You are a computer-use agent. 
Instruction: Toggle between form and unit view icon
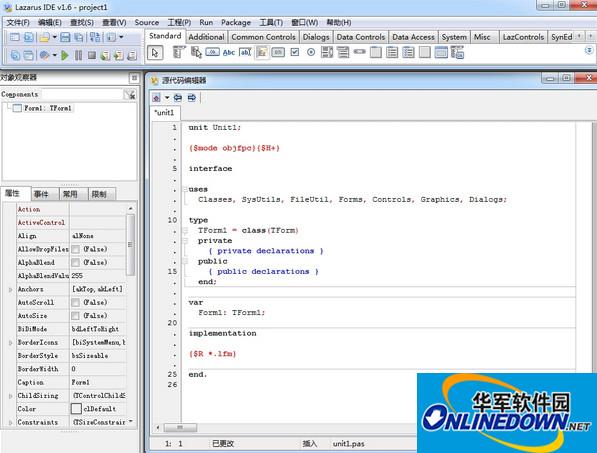coord(95,37)
